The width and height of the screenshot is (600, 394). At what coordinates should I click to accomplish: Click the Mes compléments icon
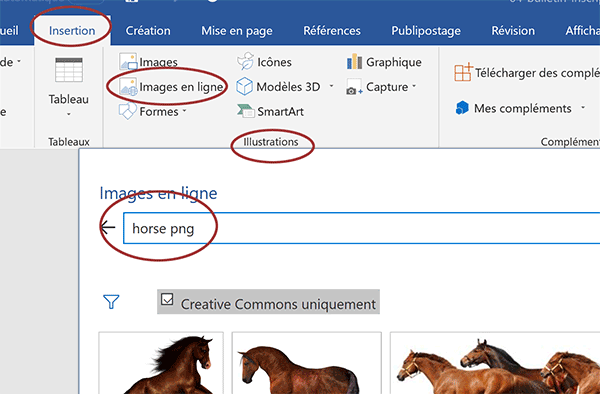(462, 108)
